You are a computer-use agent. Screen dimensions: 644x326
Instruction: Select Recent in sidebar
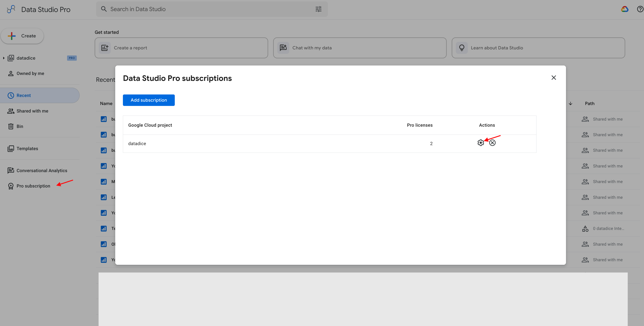(x=40, y=96)
